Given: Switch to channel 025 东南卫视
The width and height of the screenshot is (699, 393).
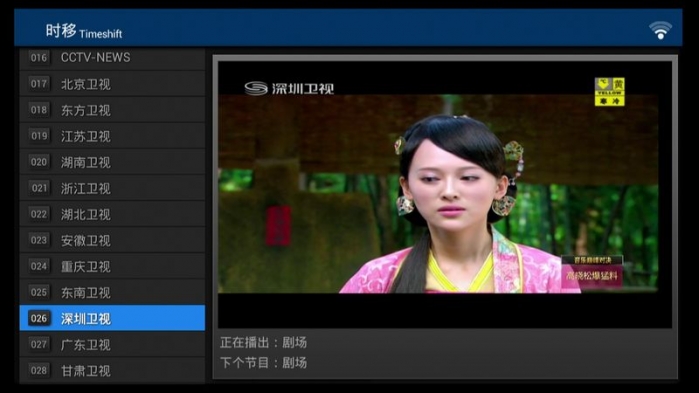Looking at the screenshot, I should point(112,292).
